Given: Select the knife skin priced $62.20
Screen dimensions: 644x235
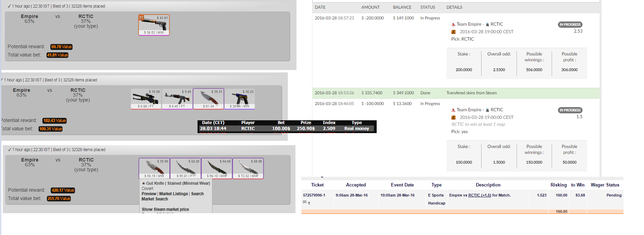Looking at the screenshot, I should point(185,168).
